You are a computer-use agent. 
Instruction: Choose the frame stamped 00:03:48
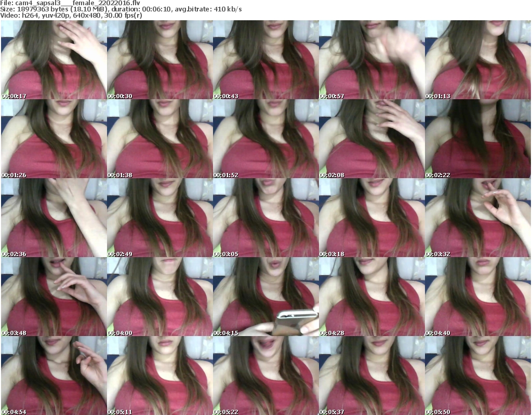pos(54,297)
